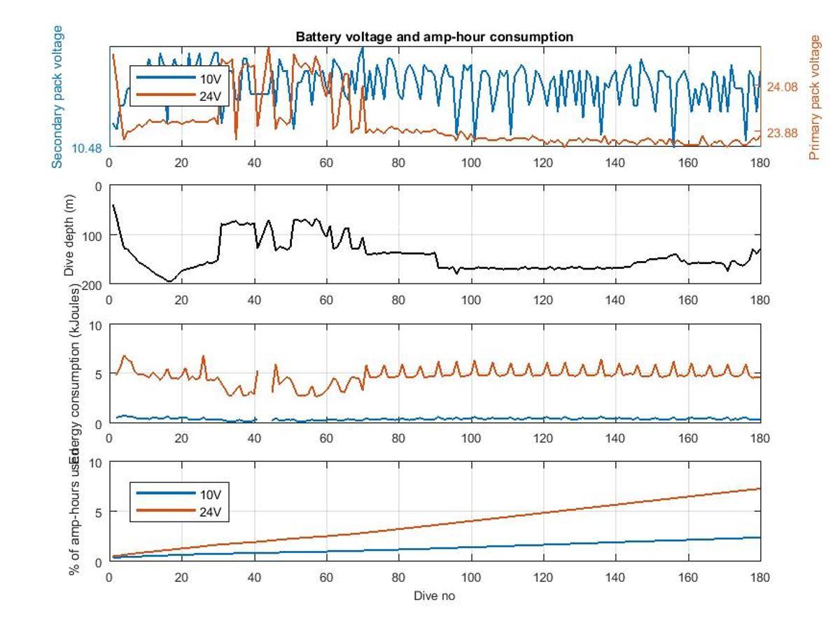Click the blue line sample in voltage legend
This screenshot has width=840, height=630.
point(165,78)
